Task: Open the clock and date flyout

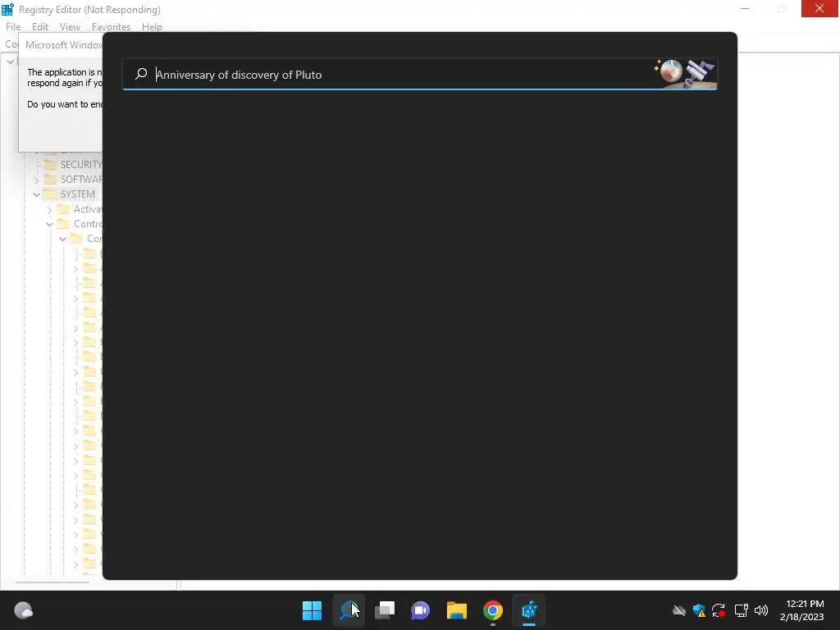Action: click(x=802, y=610)
